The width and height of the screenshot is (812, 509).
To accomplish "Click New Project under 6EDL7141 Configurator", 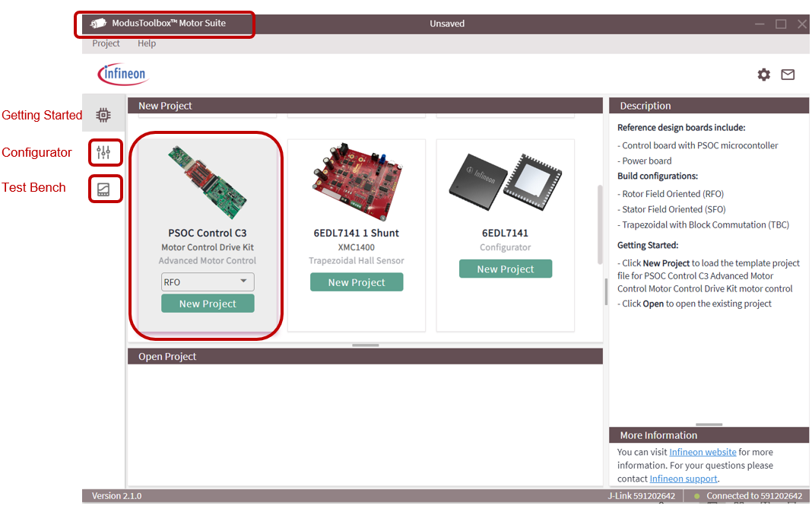I will click(x=506, y=269).
